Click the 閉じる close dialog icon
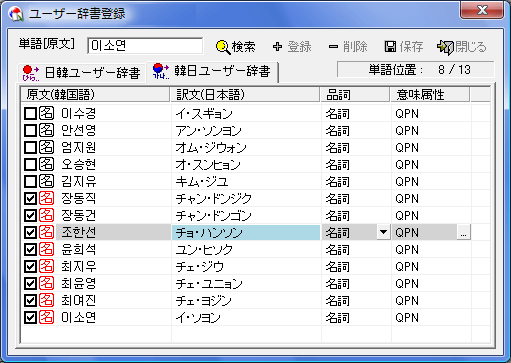This screenshot has width=511, height=363. click(x=445, y=47)
